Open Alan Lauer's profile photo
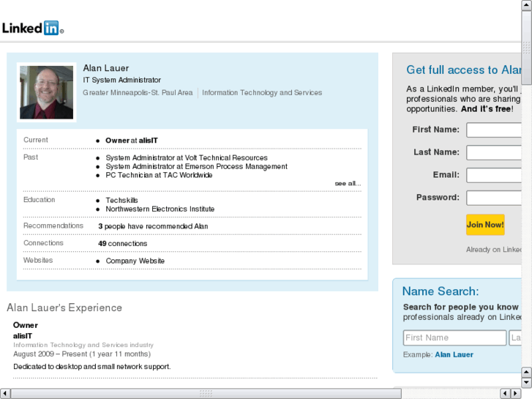Viewport: 532px width, 399px height. point(47,92)
